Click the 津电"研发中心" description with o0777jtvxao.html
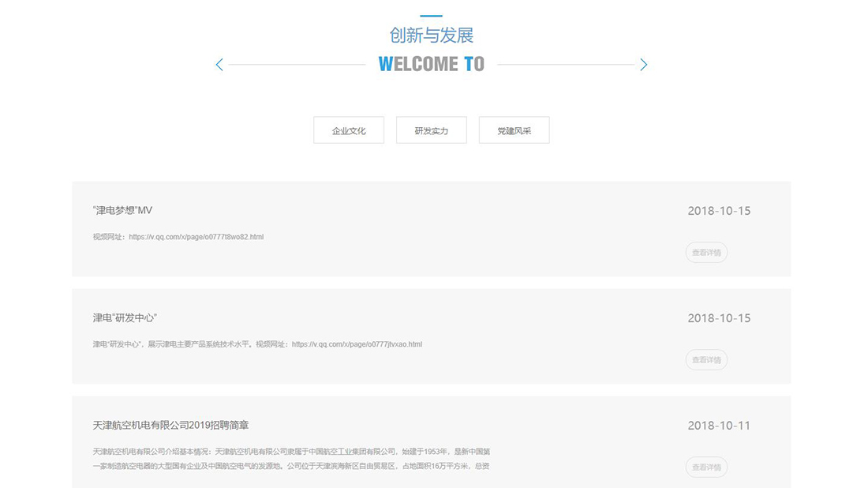The width and height of the screenshot is (868, 488). click(257, 344)
